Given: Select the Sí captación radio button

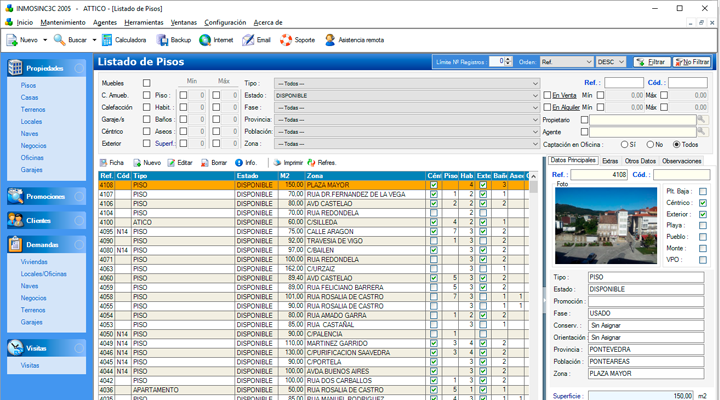Looking at the screenshot, I should click(624, 144).
